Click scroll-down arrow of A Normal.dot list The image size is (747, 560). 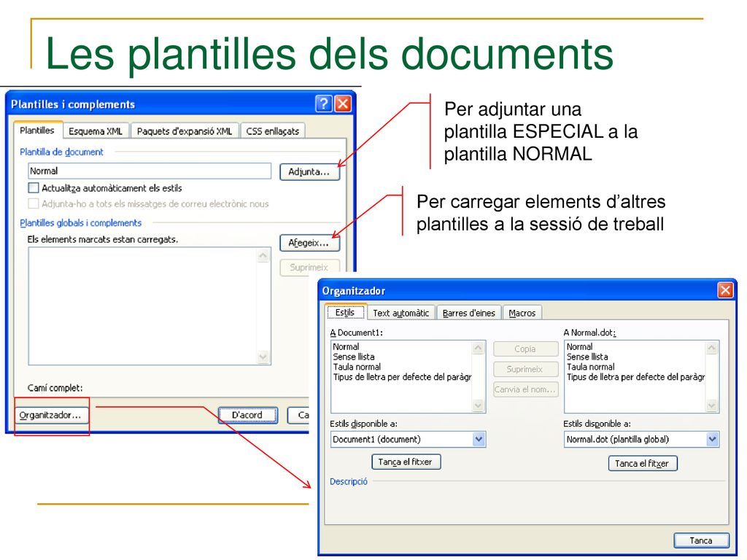[712, 405]
